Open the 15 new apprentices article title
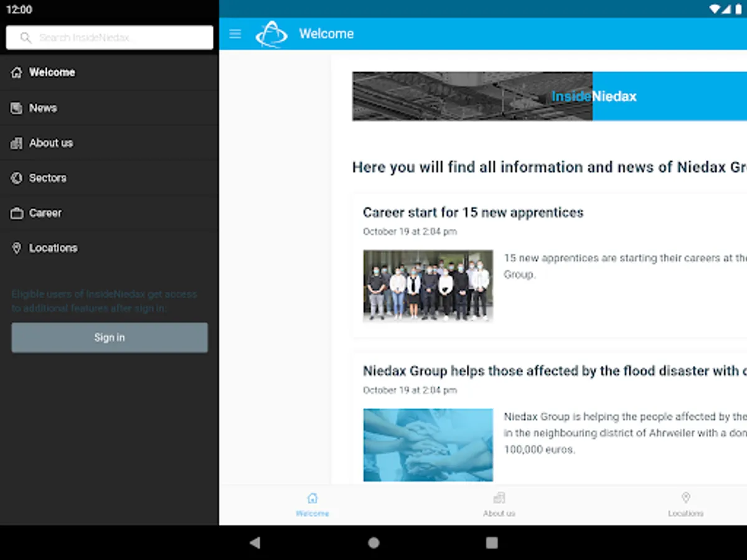This screenshot has height=560, width=747. pyautogui.click(x=473, y=212)
